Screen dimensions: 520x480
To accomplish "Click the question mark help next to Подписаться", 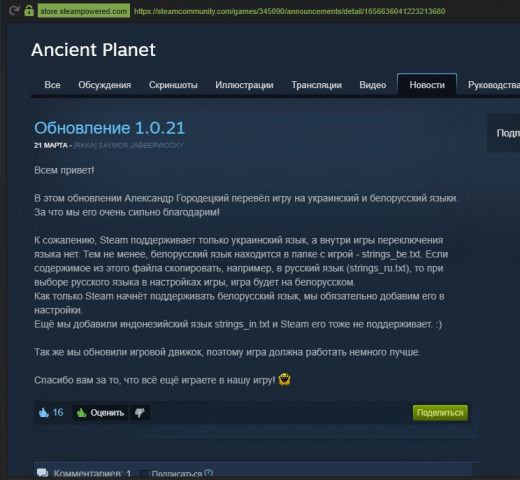I will [208, 472].
